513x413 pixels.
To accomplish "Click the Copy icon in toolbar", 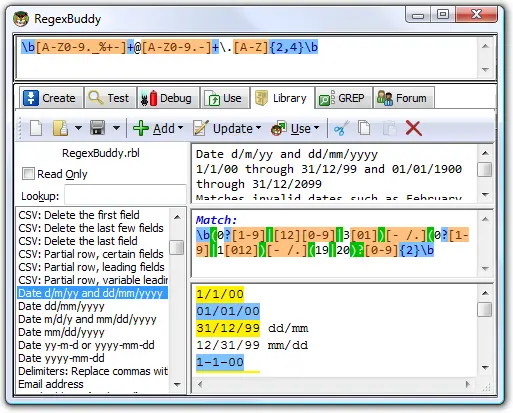I will [x=364, y=128].
